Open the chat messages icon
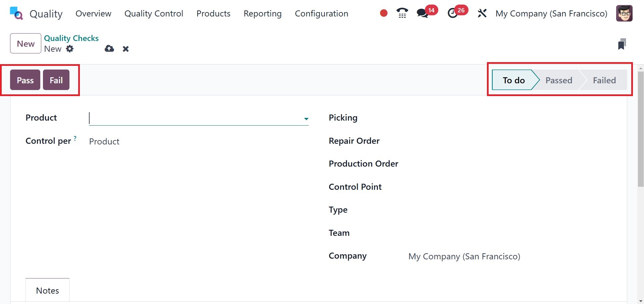 (423, 13)
